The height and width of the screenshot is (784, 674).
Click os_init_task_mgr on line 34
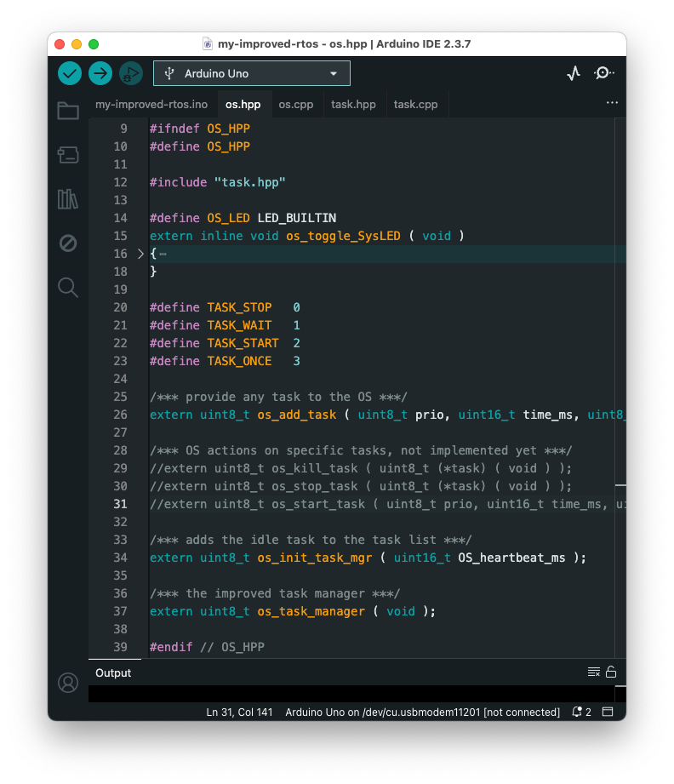click(x=315, y=558)
